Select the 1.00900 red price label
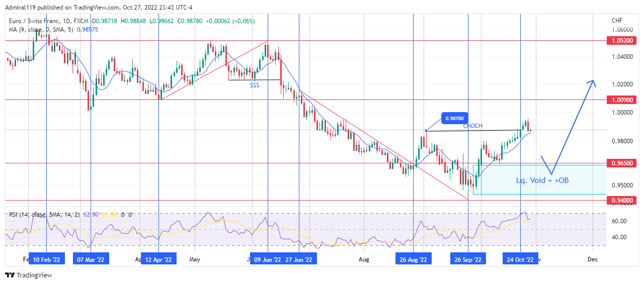Image resolution: width=644 pixels, height=284 pixels. (x=622, y=100)
